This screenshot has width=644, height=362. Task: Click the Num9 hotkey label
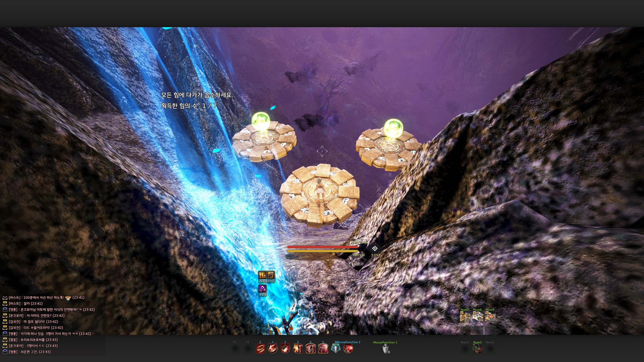[490, 310]
